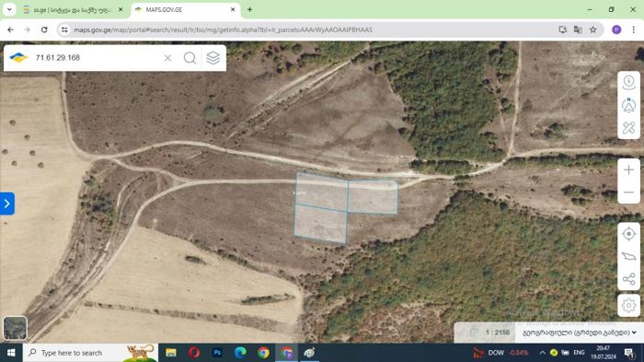The width and height of the screenshot is (644, 362).
Task: Open Microsoft Edge from taskbar
Action: tap(240, 353)
